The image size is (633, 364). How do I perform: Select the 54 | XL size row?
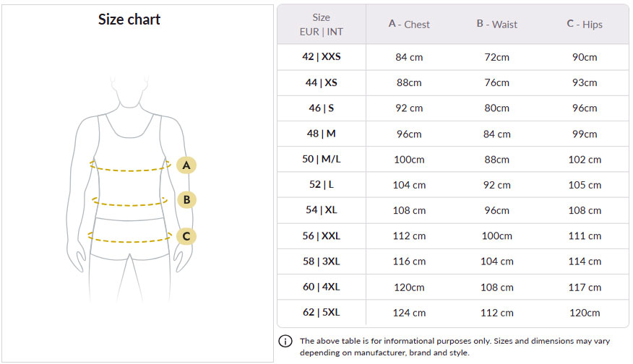click(x=453, y=210)
